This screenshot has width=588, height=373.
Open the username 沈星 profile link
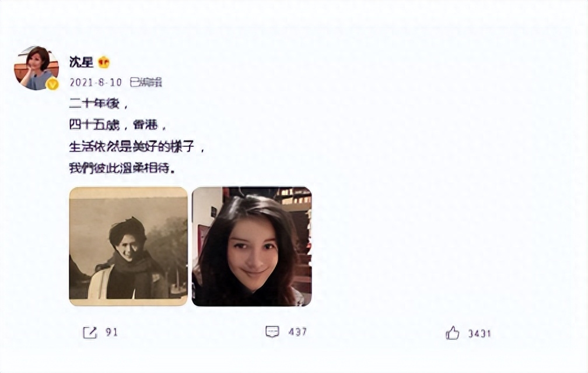coord(81,62)
